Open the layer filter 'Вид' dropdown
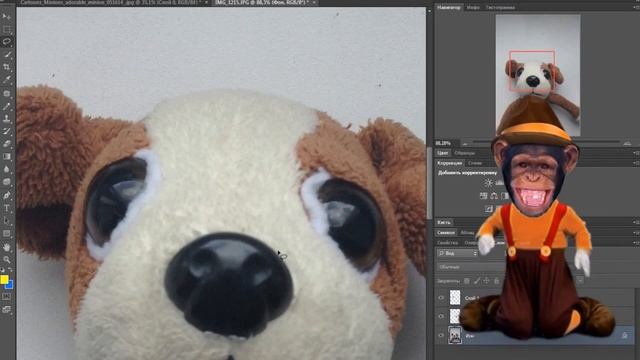The height and width of the screenshot is (360, 640). pyautogui.click(x=457, y=253)
